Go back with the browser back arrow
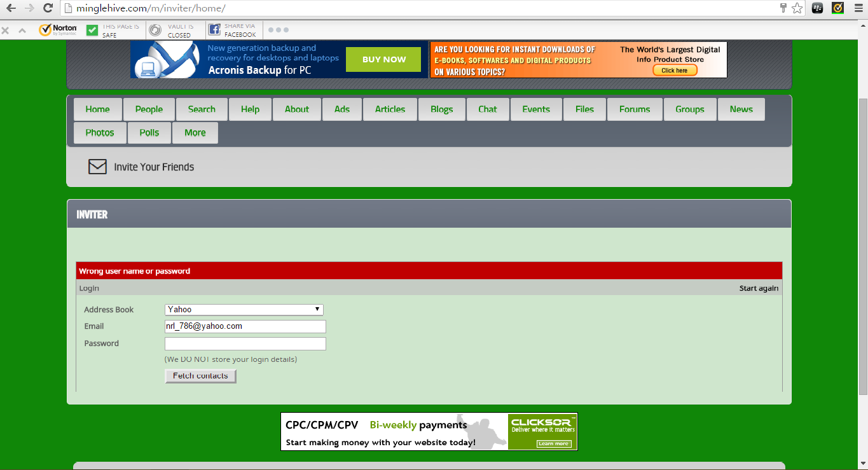The height and width of the screenshot is (470, 868). 11,8
